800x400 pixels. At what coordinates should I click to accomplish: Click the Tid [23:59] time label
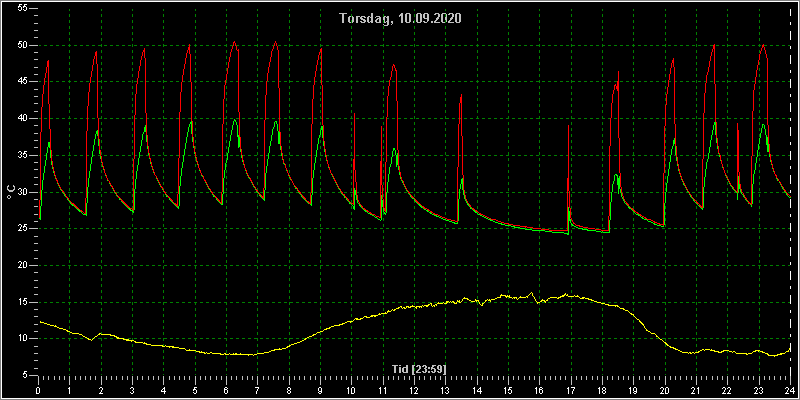419,368
